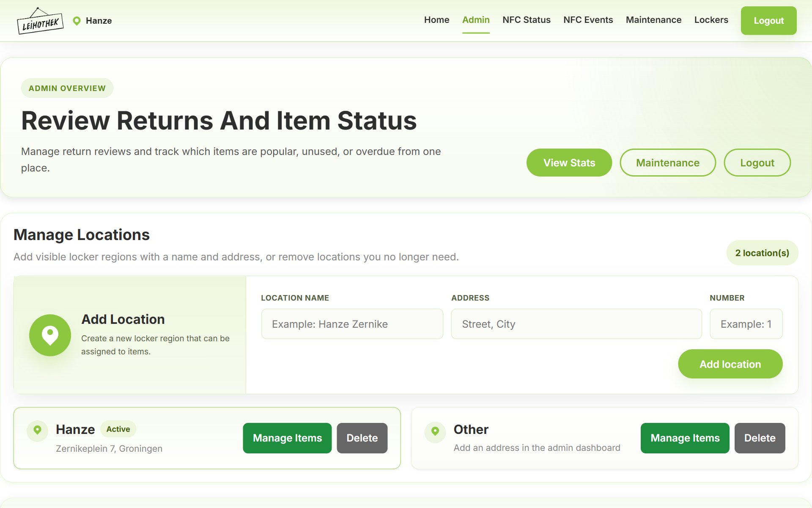This screenshot has width=812, height=508.
Task: Click the outlined Maintenance button
Action: click(x=668, y=163)
